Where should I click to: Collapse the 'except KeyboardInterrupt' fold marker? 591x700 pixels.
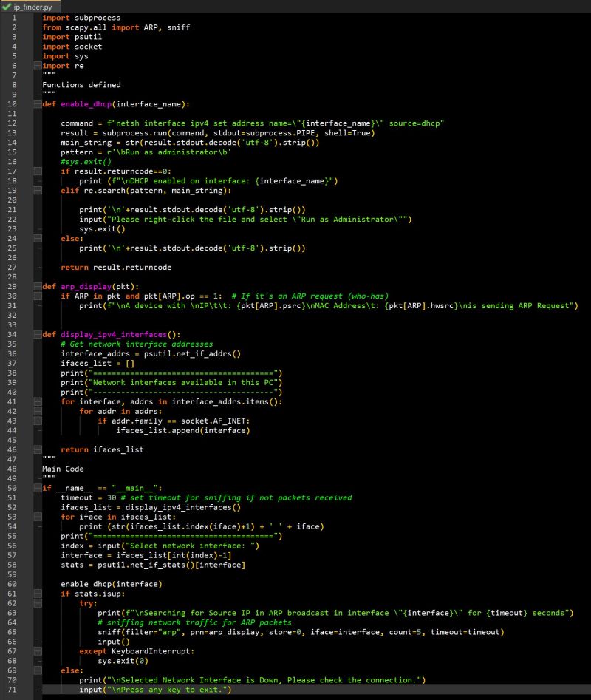tap(38, 651)
